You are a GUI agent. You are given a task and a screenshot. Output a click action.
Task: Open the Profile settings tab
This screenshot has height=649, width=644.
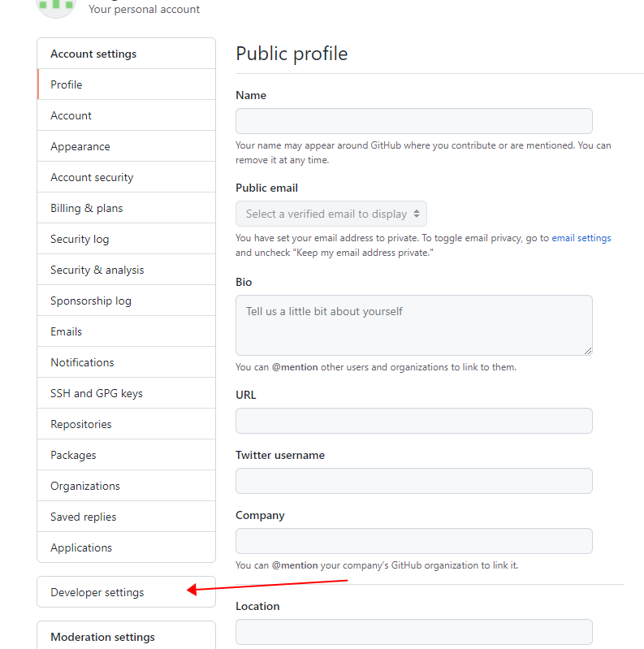pyautogui.click(x=67, y=84)
